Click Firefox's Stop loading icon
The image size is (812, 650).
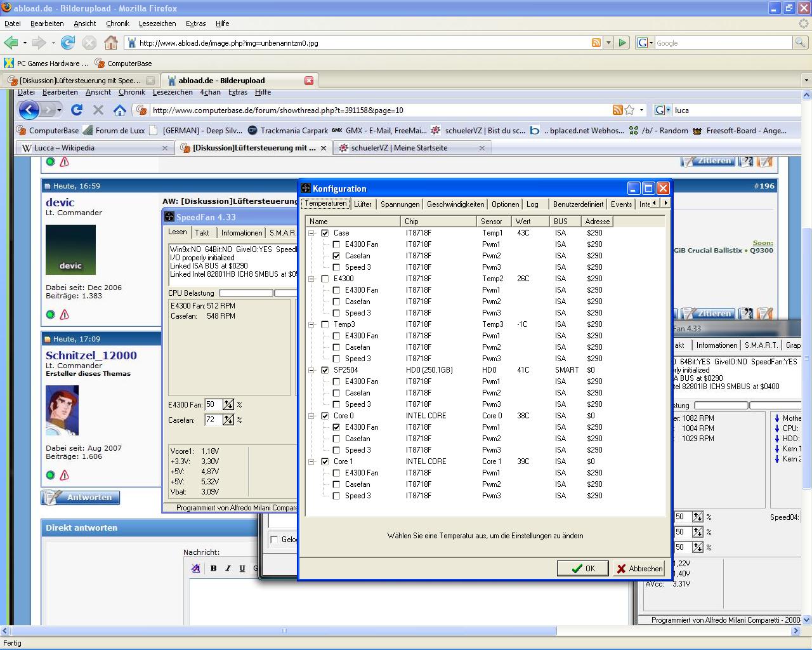89,43
